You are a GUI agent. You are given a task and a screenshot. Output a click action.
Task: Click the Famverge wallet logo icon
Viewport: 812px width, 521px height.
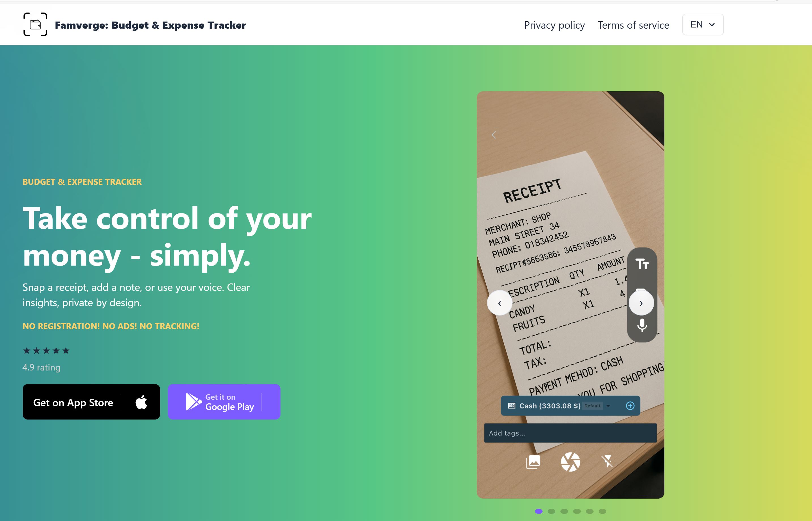35,24
